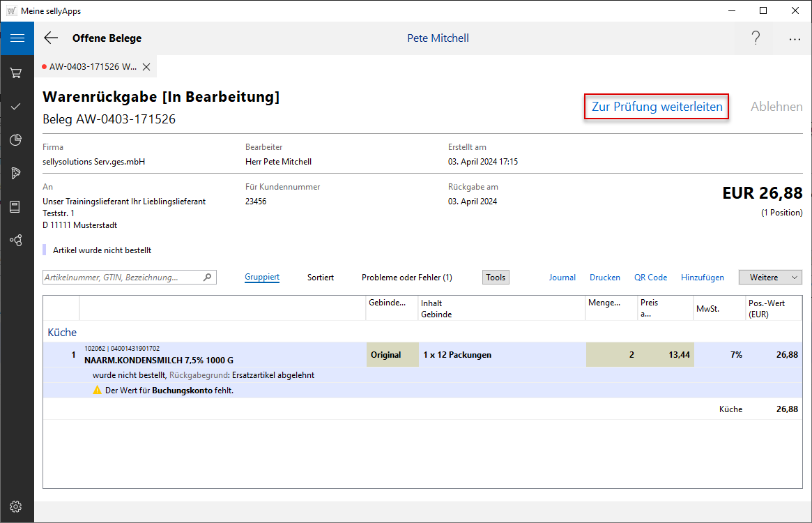Show Probleme oder Fehler (1)
The height and width of the screenshot is (523, 812).
(x=406, y=278)
